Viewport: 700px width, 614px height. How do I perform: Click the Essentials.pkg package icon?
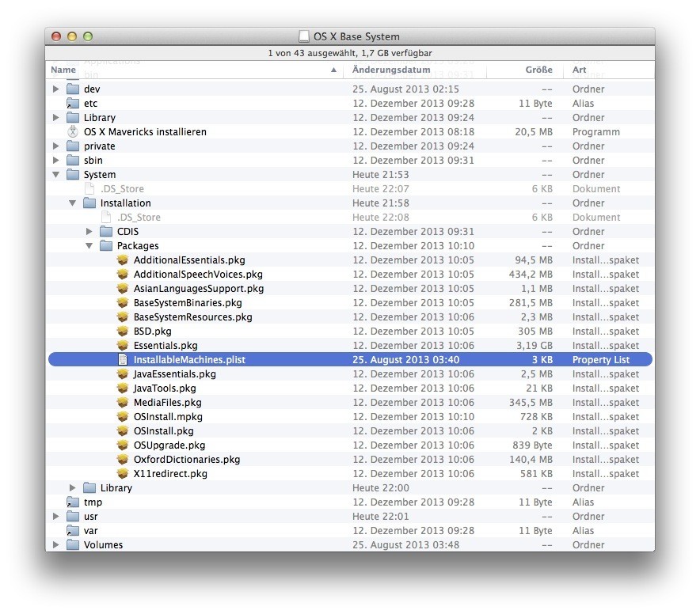click(x=122, y=346)
